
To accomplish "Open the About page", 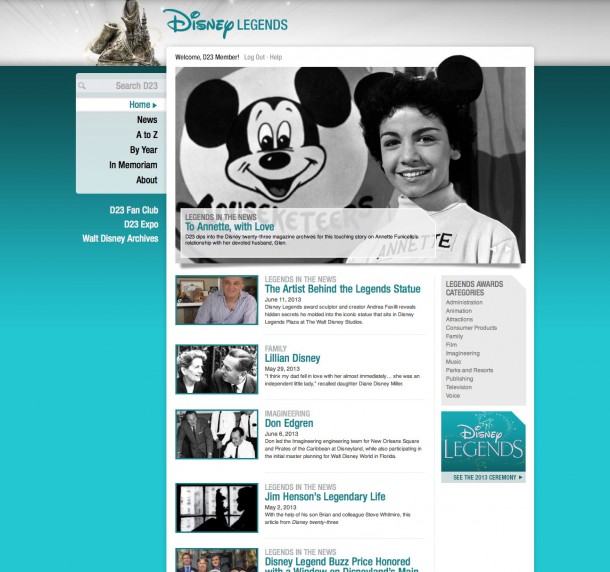I will coord(147,180).
